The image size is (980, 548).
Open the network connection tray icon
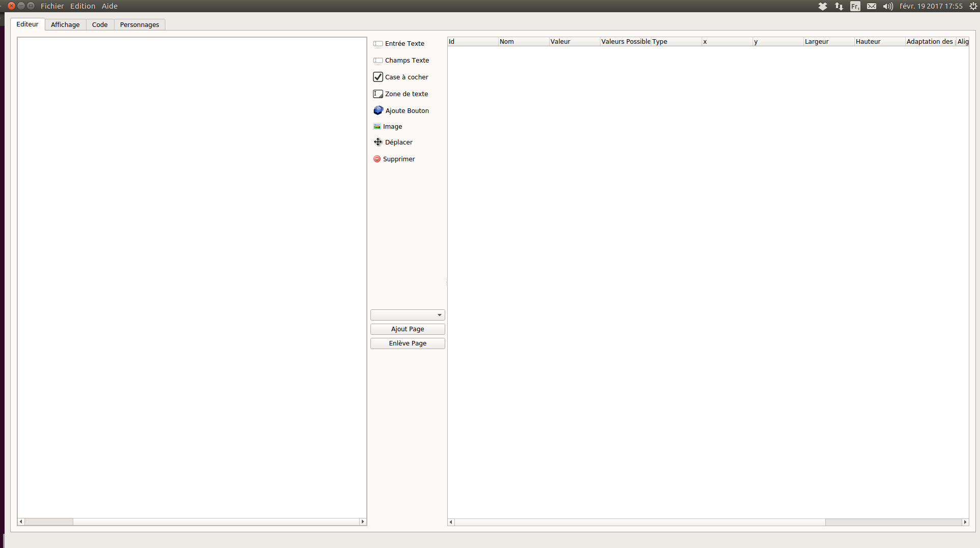[x=839, y=6]
